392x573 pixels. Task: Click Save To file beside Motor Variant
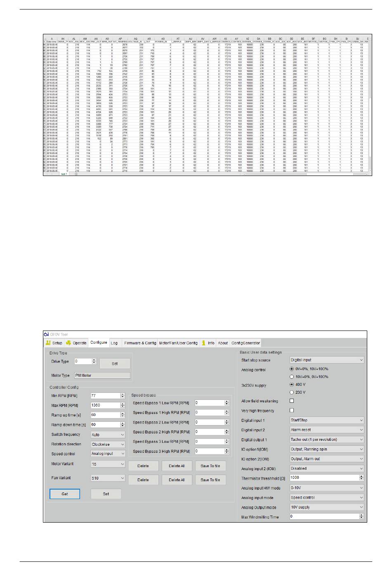(210, 466)
